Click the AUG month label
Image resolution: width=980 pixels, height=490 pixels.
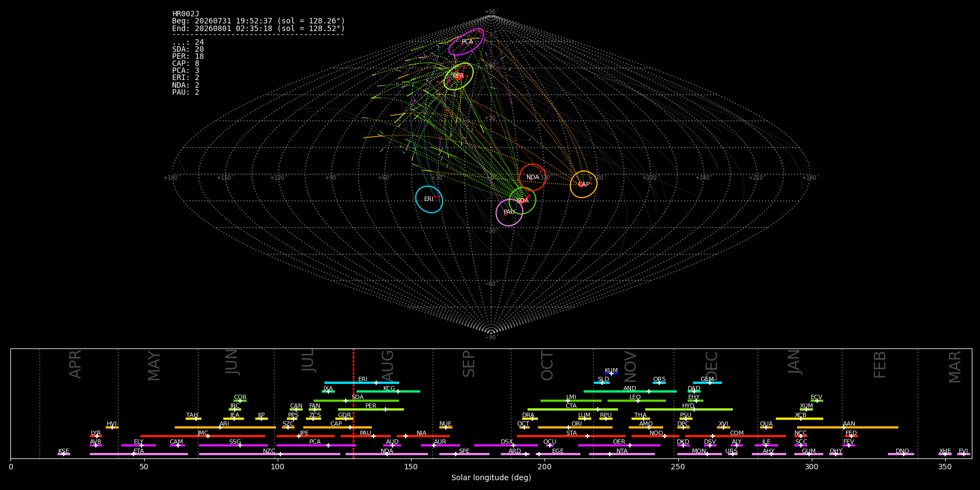[387, 366]
